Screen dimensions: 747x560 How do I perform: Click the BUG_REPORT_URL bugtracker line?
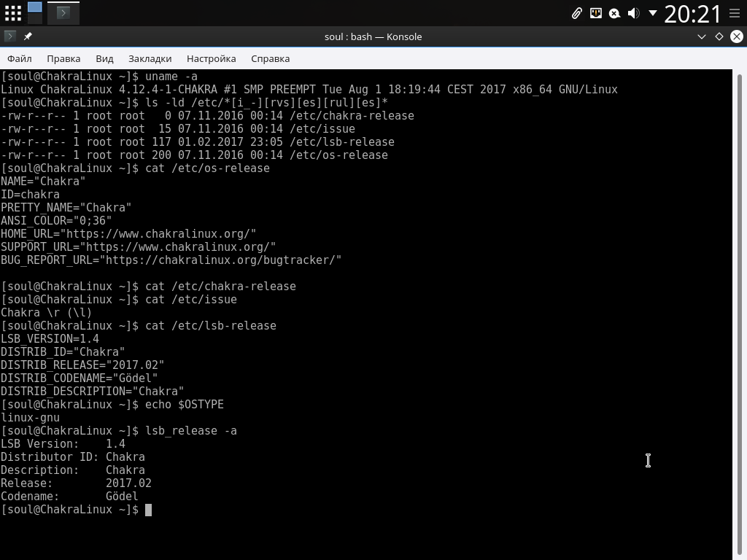click(171, 260)
